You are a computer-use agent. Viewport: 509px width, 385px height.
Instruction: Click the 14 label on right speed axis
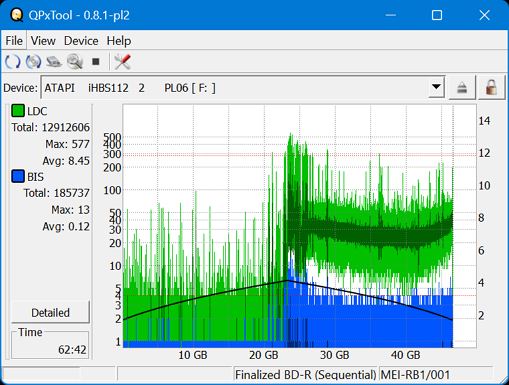coord(484,121)
